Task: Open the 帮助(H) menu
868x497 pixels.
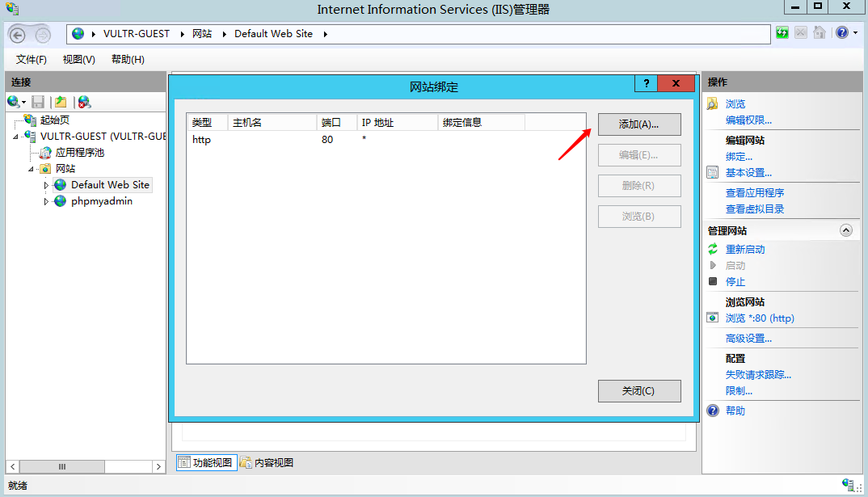Action: pos(128,59)
